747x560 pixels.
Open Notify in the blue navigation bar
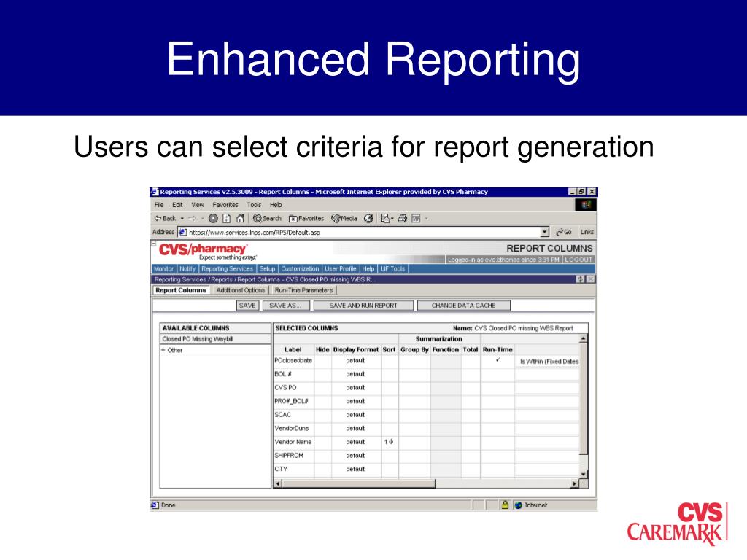(x=187, y=268)
